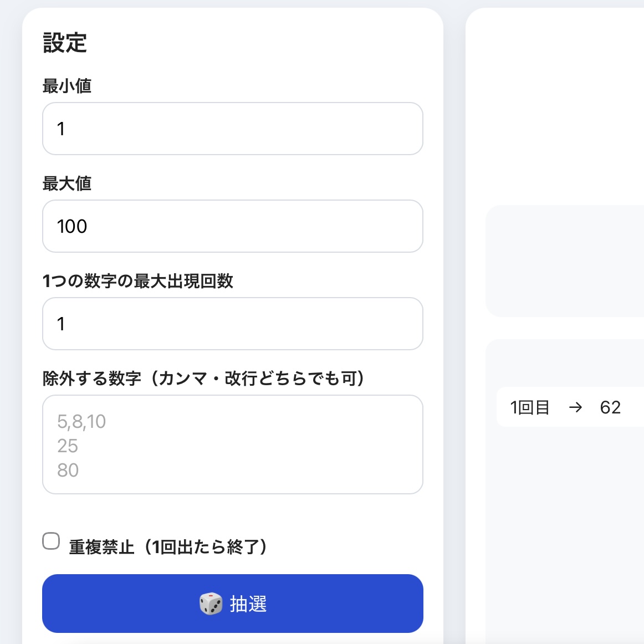Click the 最大値 label

tap(67, 183)
